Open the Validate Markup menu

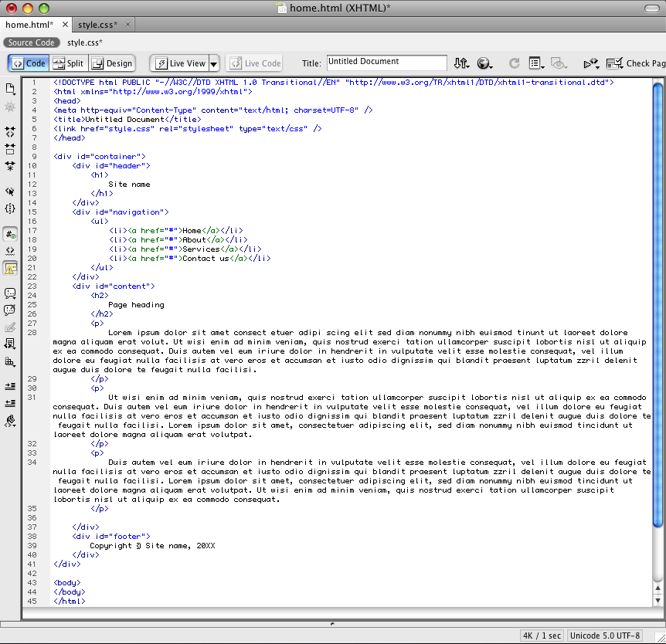591,63
